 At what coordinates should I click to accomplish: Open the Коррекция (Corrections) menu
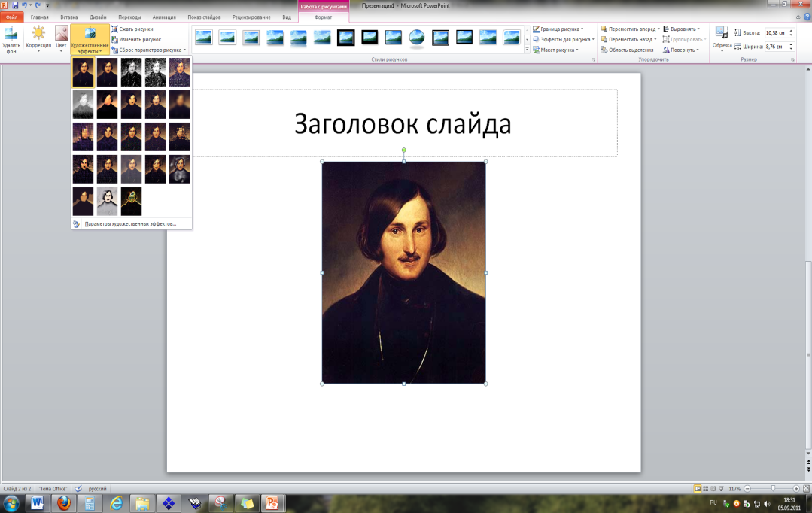pos(38,40)
